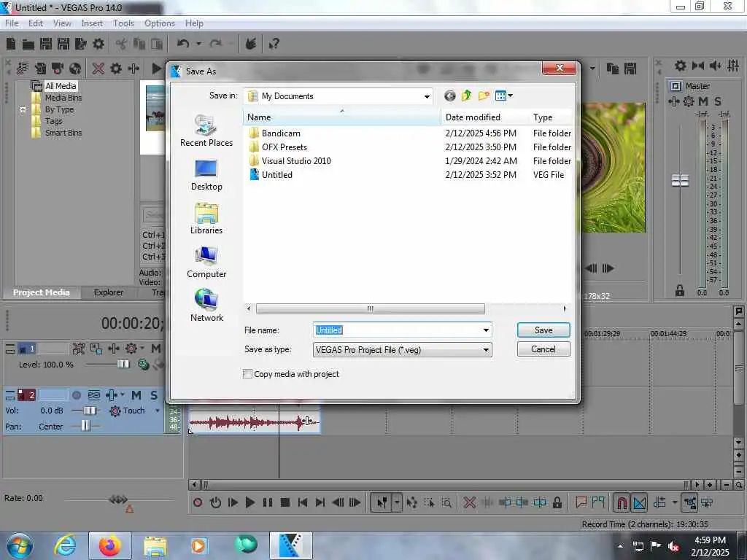Click the Go back icon in Save As dialog

449,96
